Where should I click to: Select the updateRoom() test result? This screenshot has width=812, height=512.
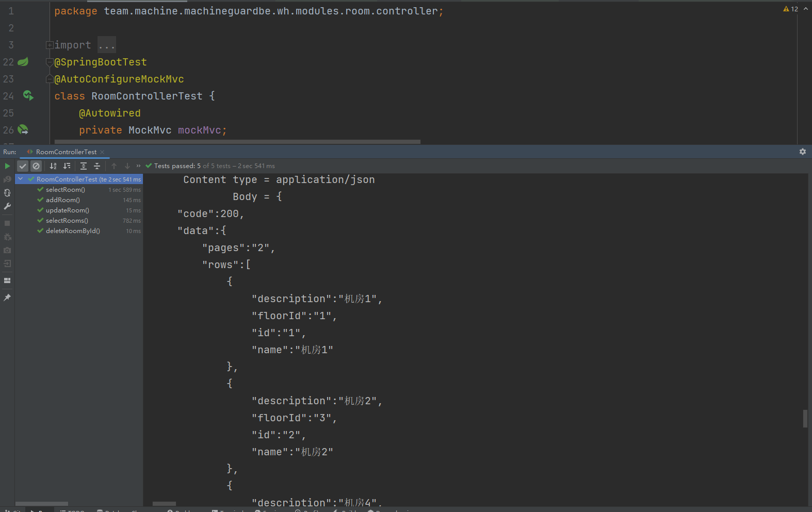79,210
